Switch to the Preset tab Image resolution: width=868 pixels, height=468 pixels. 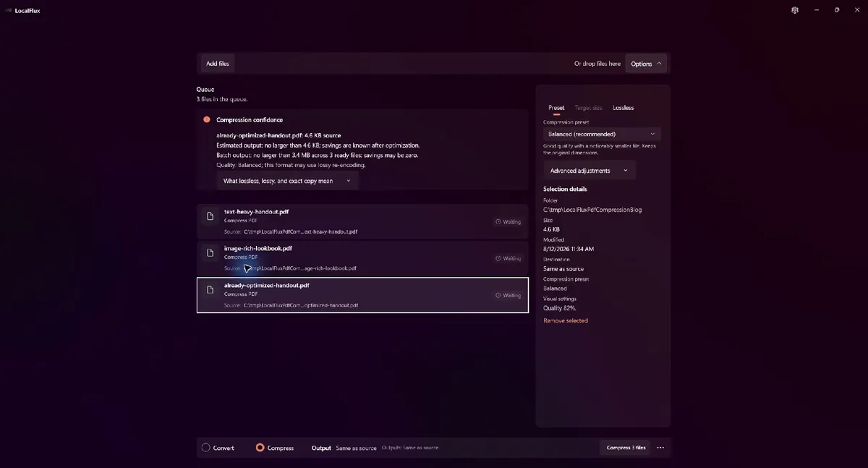[x=556, y=108]
